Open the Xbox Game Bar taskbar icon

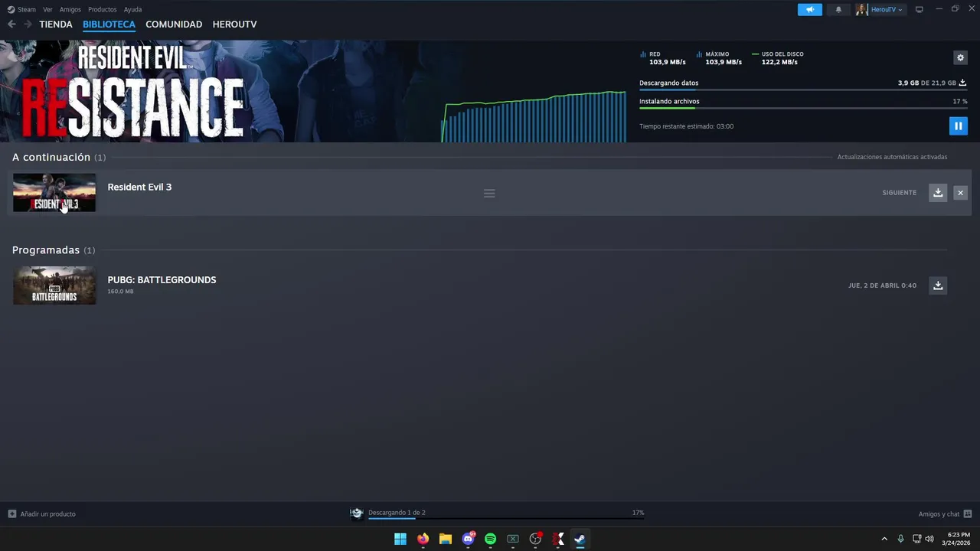click(513, 539)
